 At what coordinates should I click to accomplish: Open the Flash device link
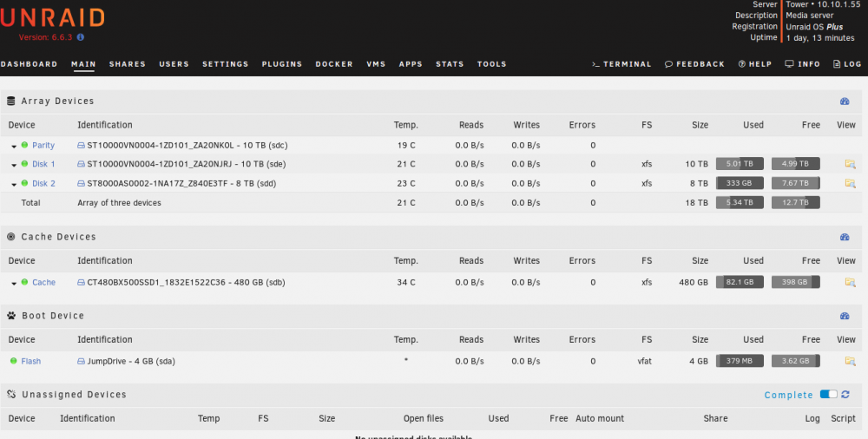pyautogui.click(x=31, y=361)
